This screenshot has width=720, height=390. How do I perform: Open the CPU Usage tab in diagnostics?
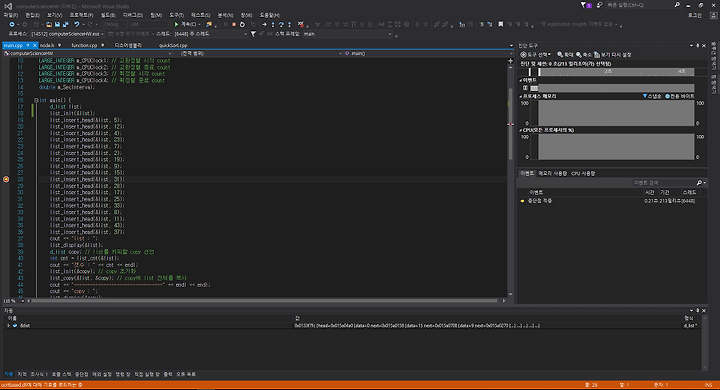[583, 173]
